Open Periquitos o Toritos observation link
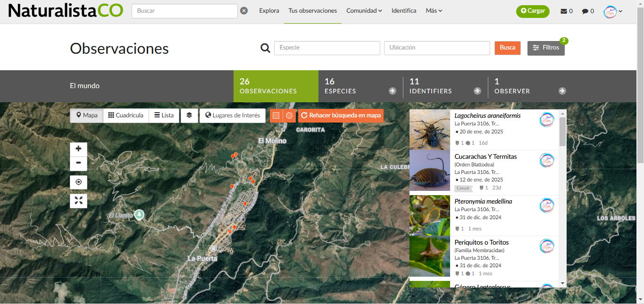The width and height of the screenshot is (644, 304). click(482, 242)
